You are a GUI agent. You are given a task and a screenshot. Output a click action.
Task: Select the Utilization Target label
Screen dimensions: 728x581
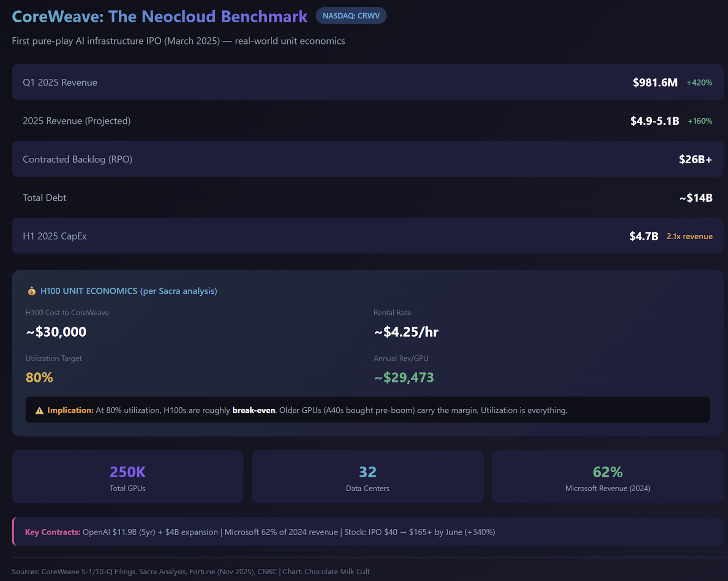54,358
